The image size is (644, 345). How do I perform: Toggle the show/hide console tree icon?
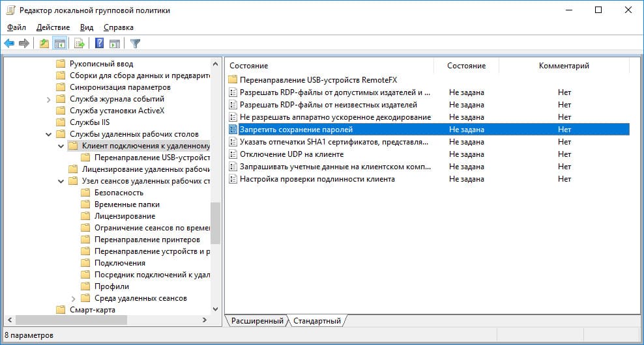(59, 44)
